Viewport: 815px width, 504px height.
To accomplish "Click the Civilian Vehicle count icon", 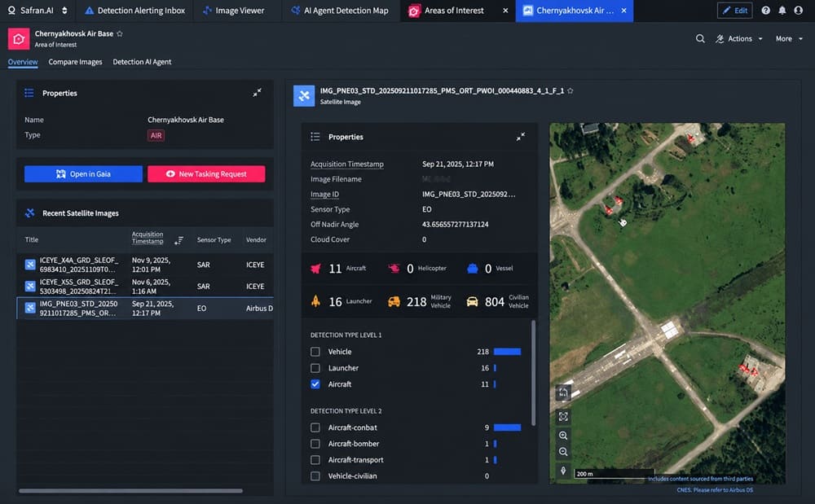I will [x=472, y=301].
